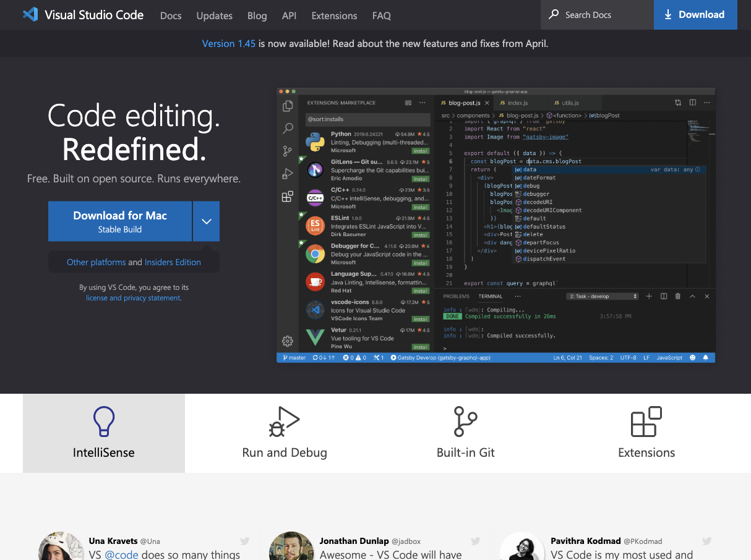Screen dimensions: 751x560
Task: Open the Blog menu item
Action: pyautogui.click(x=257, y=15)
